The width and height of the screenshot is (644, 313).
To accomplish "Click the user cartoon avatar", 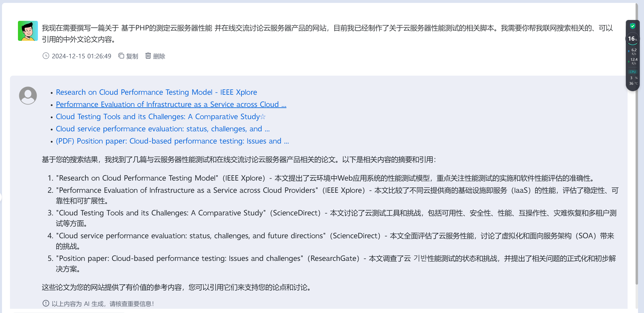I will tap(28, 31).
